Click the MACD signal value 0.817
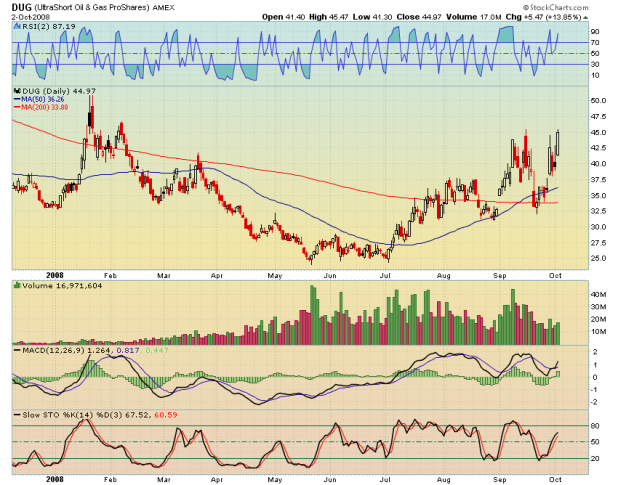The width and height of the screenshot is (618, 485). click(128, 350)
